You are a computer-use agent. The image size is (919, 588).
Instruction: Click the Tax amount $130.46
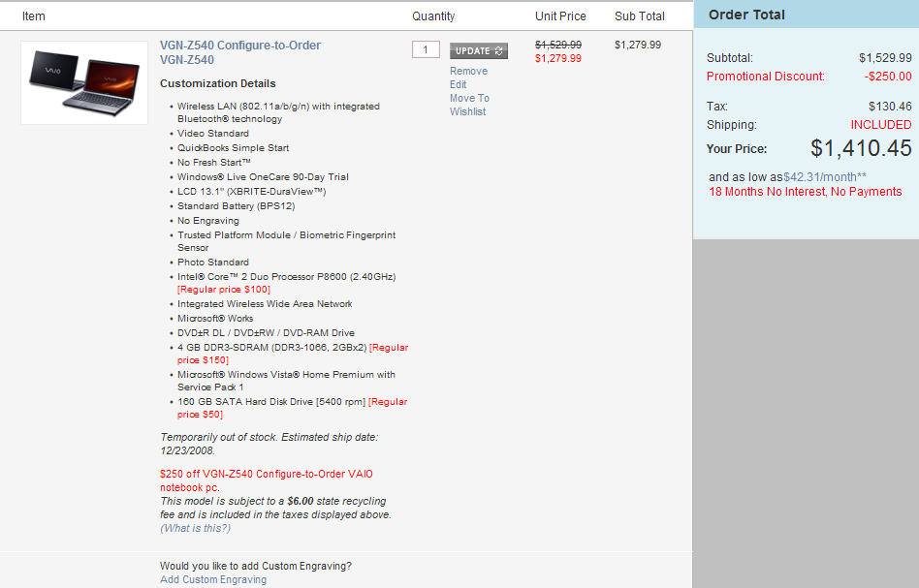(x=890, y=107)
